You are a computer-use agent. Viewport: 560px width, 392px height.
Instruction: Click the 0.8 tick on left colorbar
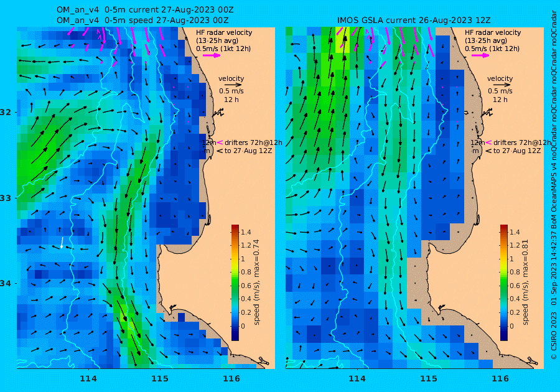(246, 272)
